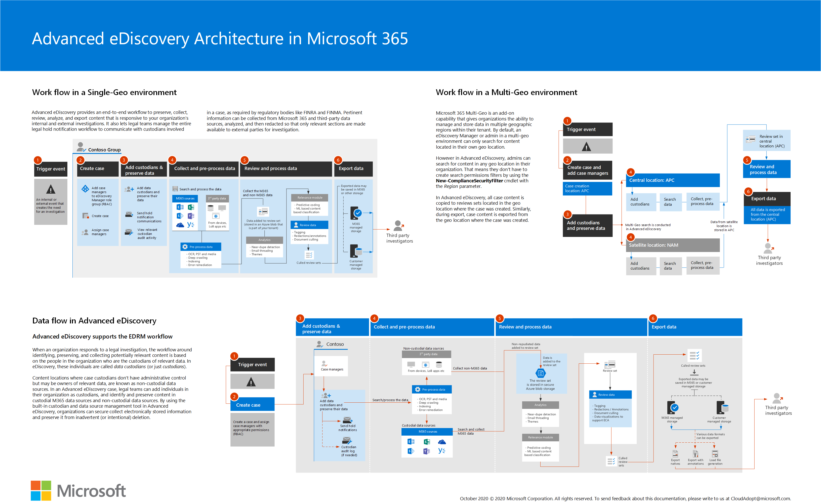Image resolution: width=821 pixels, height=504 pixels.
Task: Click the Custodian audit log envelope-wrench icon
Action: click(x=347, y=441)
